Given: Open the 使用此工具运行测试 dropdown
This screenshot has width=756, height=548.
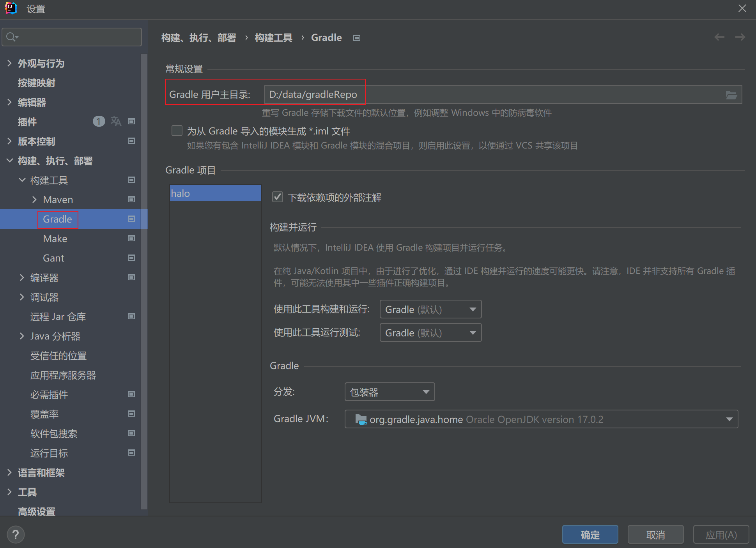Looking at the screenshot, I should [430, 332].
